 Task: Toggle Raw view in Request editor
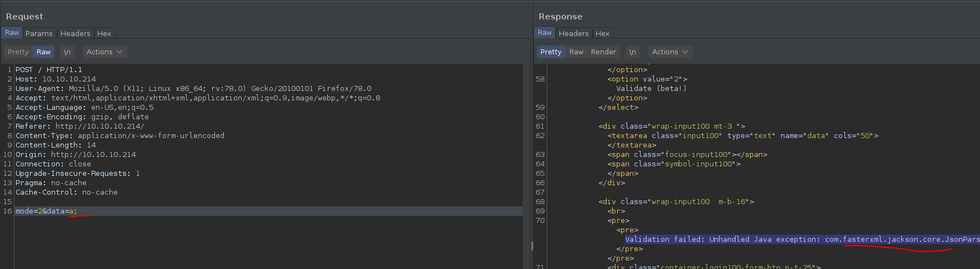pos(43,52)
